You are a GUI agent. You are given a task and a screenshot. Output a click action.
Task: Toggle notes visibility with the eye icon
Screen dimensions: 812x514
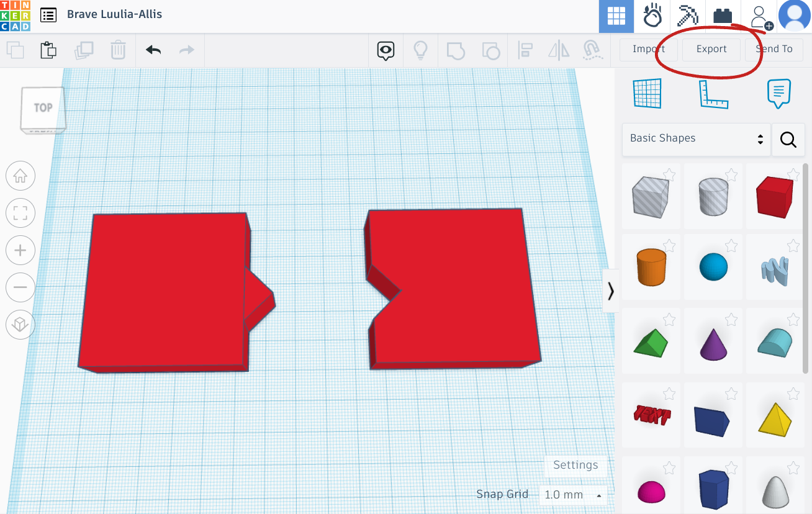click(x=385, y=50)
